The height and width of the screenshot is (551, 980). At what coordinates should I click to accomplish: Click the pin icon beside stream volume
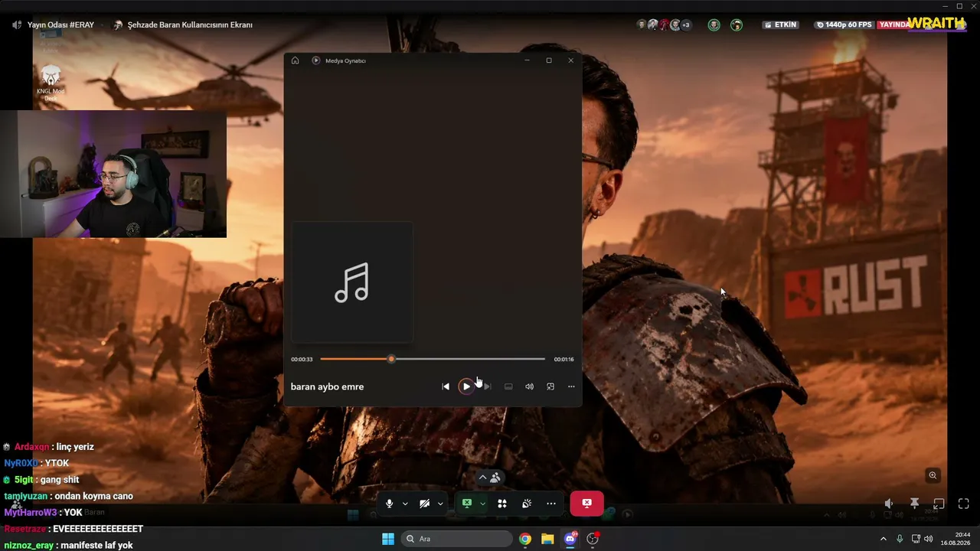(x=914, y=504)
